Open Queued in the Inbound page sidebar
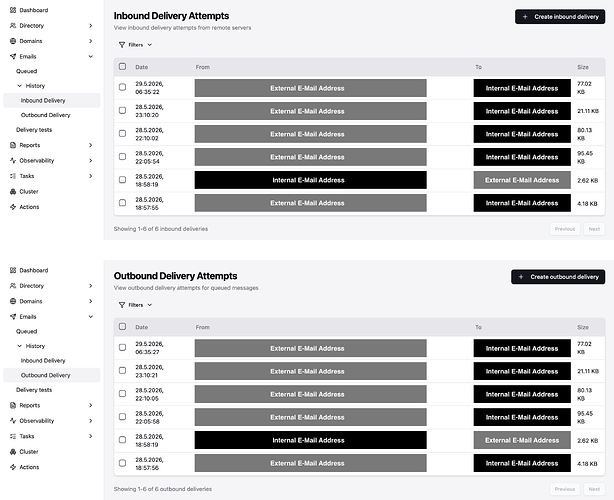 tap(27, 71)
